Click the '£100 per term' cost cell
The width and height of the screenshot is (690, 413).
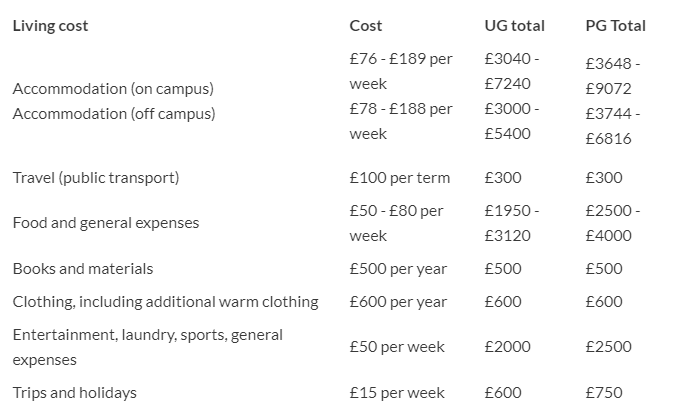pos(399,178)
